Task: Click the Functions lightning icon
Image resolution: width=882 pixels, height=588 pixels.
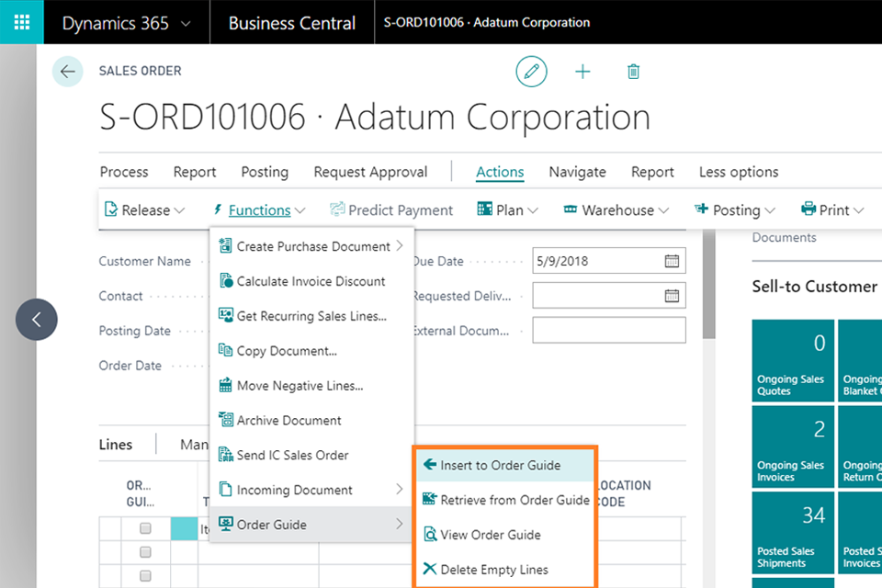Action: 218,209
